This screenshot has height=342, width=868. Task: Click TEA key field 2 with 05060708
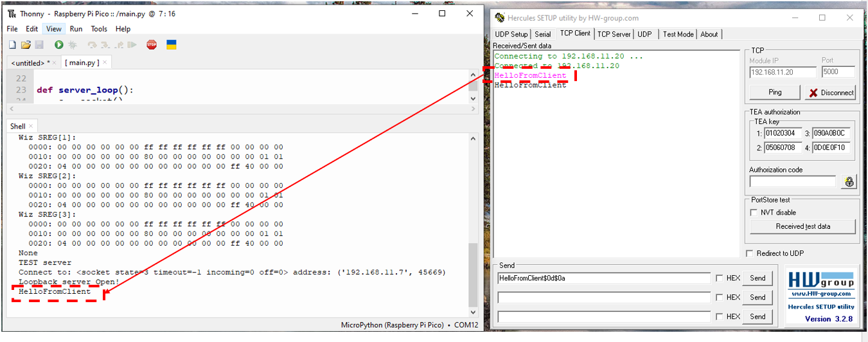[783, 148]
